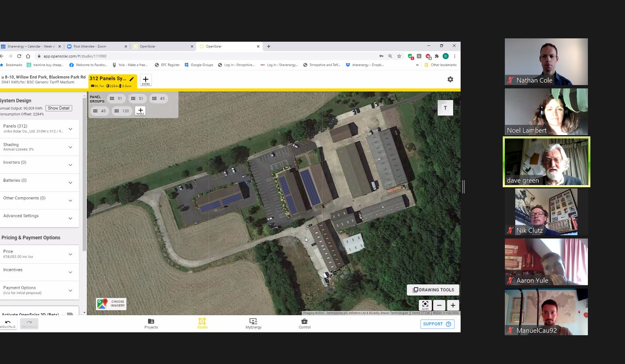This screenshot has width=625, height=364.
Task: Expand the Inverters (0) section
Action: tap(71, 165)
